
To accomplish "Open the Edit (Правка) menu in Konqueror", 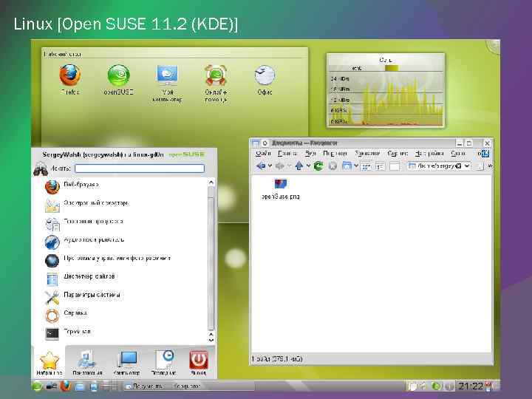I will (287, 154).
